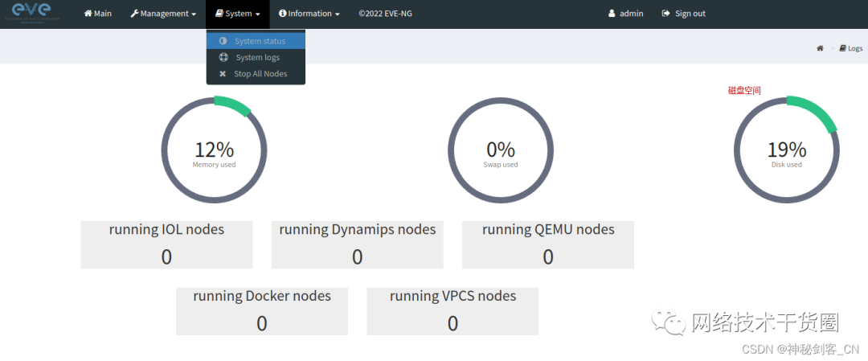Click the Memory used gauge
This screenshot has height=361, width=868.
214,150
